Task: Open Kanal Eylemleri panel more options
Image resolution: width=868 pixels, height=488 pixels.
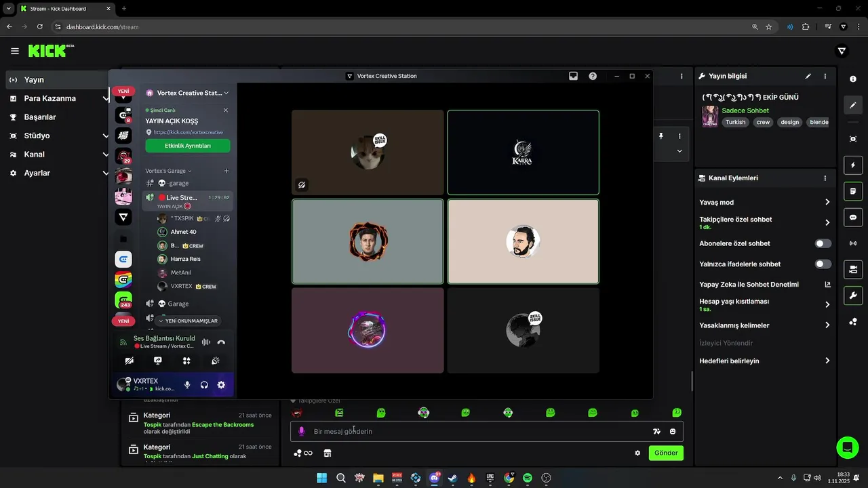Action: tap(825, 178)
